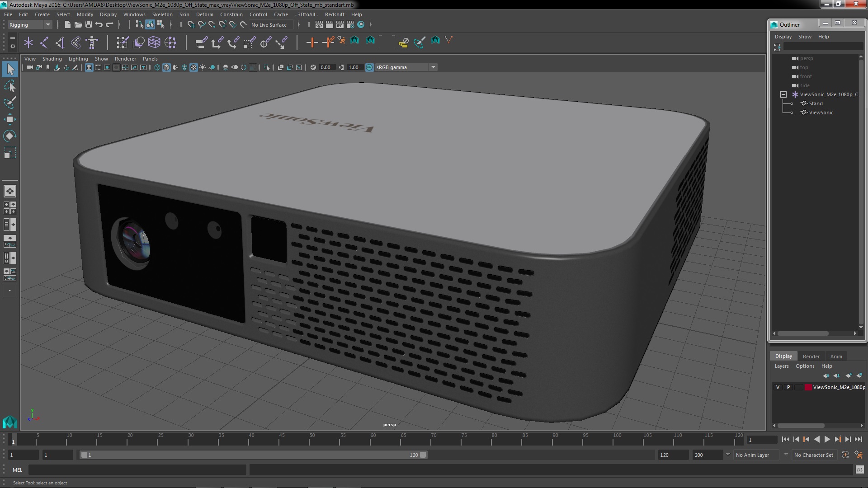Open Render Settings icon

click(350, 25)
